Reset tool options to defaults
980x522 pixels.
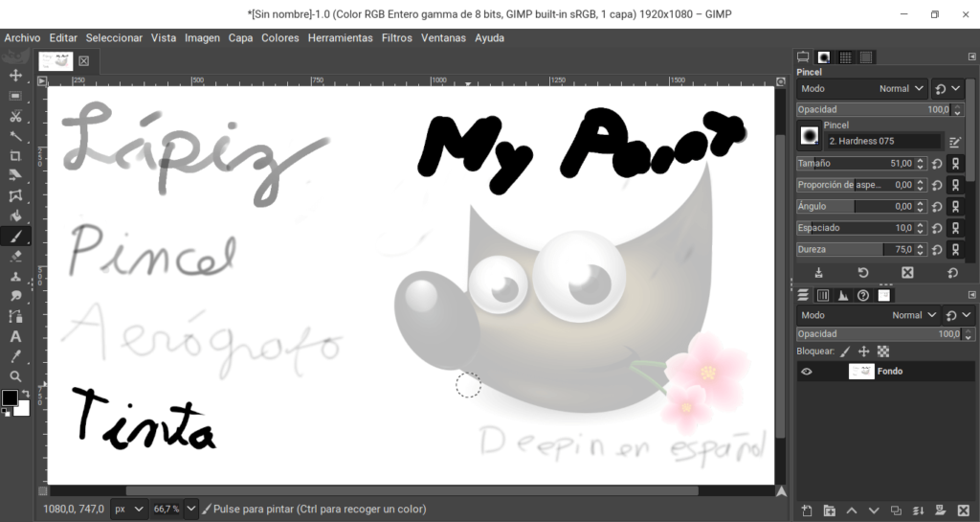952,273
